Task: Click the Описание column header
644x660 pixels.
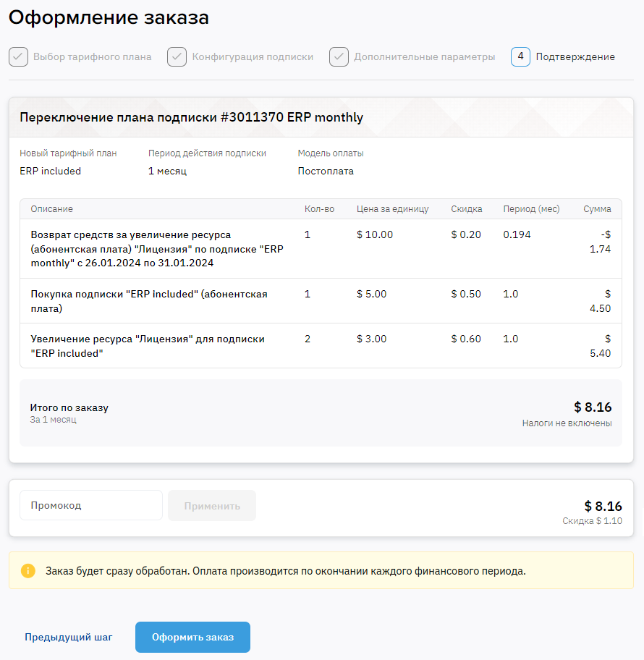Action: click(52, 208)
